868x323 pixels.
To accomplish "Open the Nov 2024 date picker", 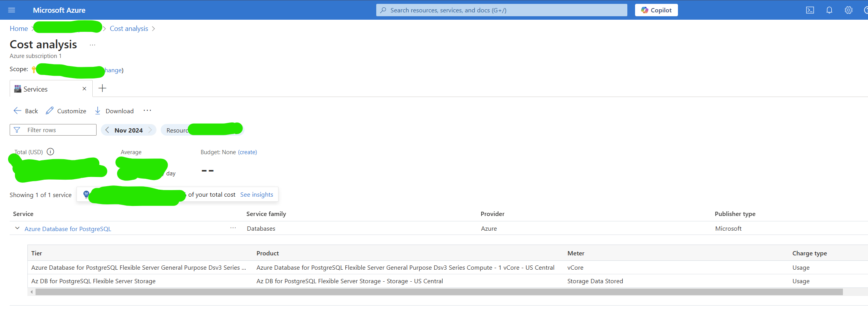I will pos(129,130).
